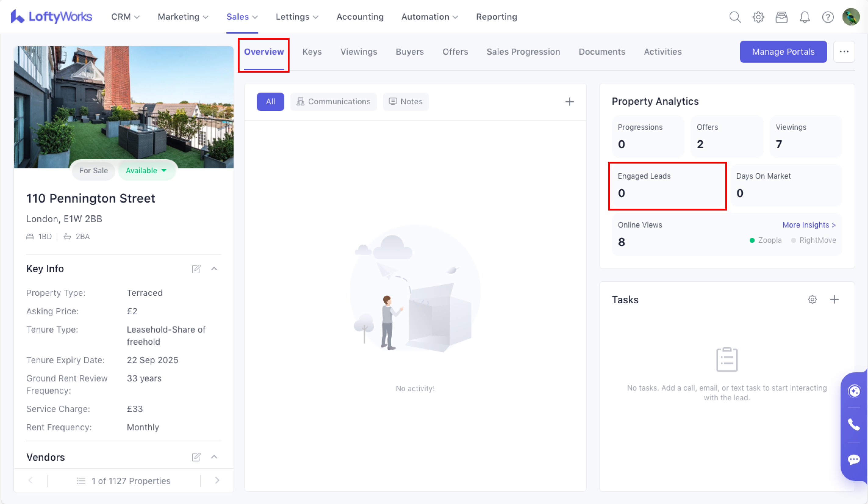The image size is (868, 504).
Task: Edit Key Info section pencil icon
Action: [x=196, y=269]
